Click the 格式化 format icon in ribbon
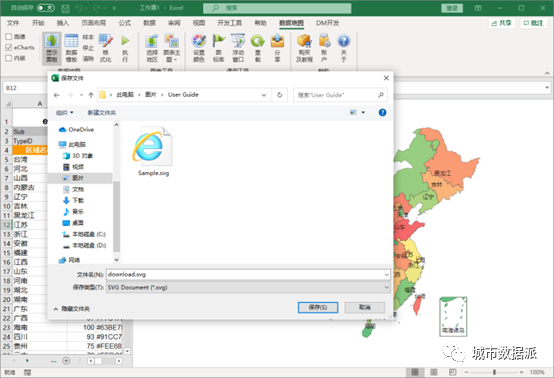 click(105, 48)
